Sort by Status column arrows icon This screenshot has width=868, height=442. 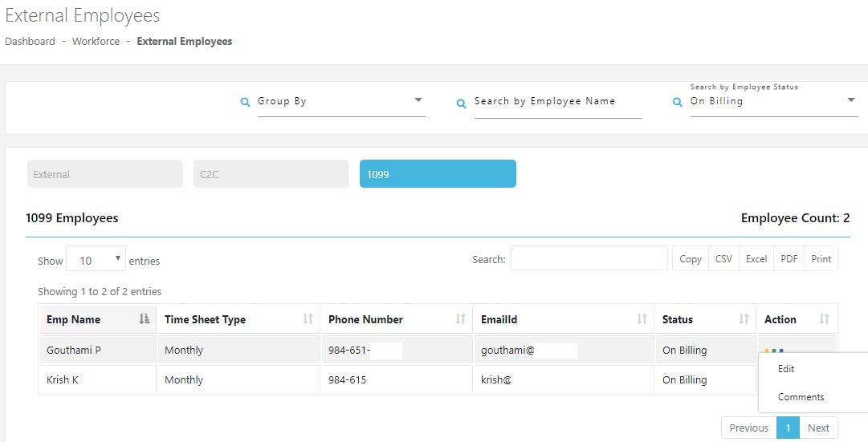tap(744, 319)
